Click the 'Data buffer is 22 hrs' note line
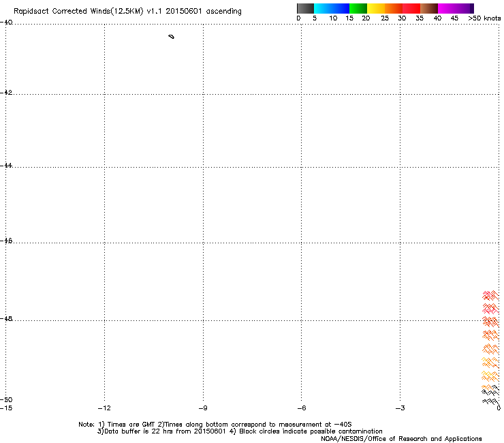The height and width of the screenshot is (443, 504). tap(240, 431)
